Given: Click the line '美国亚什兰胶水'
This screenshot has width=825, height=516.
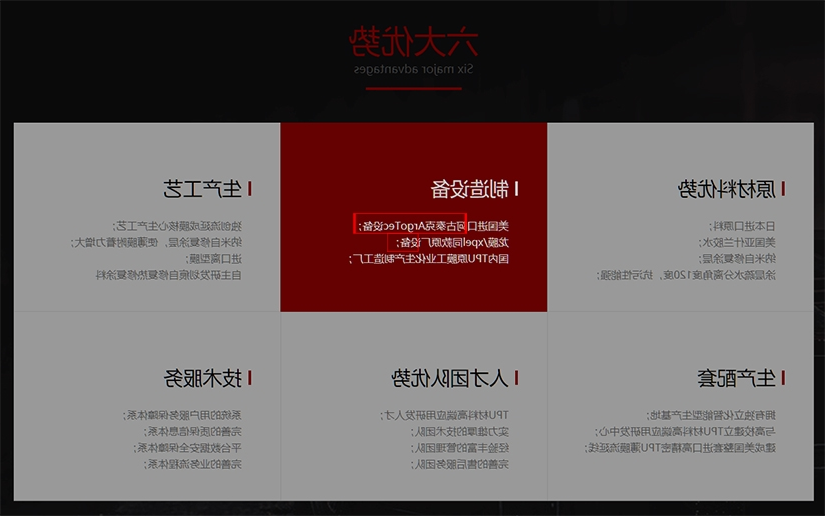Looking at the screenshot, I should point(737,242).
